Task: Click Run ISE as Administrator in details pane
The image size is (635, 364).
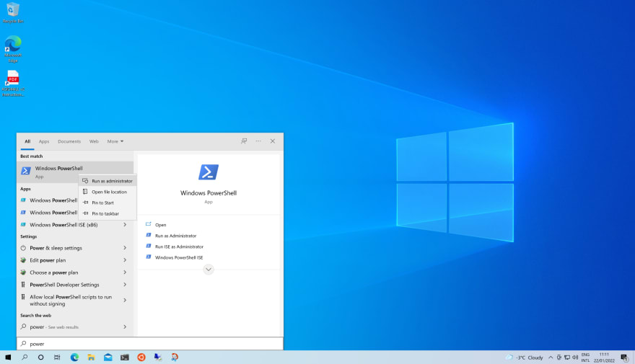Action: [179, 247]
